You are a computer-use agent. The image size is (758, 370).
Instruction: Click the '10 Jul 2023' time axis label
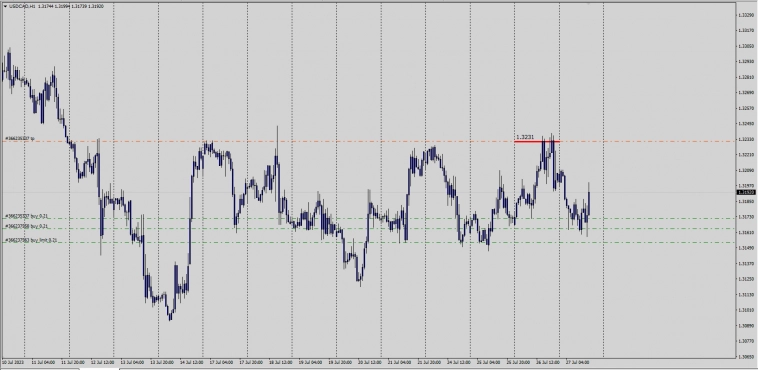click(13, 362)
